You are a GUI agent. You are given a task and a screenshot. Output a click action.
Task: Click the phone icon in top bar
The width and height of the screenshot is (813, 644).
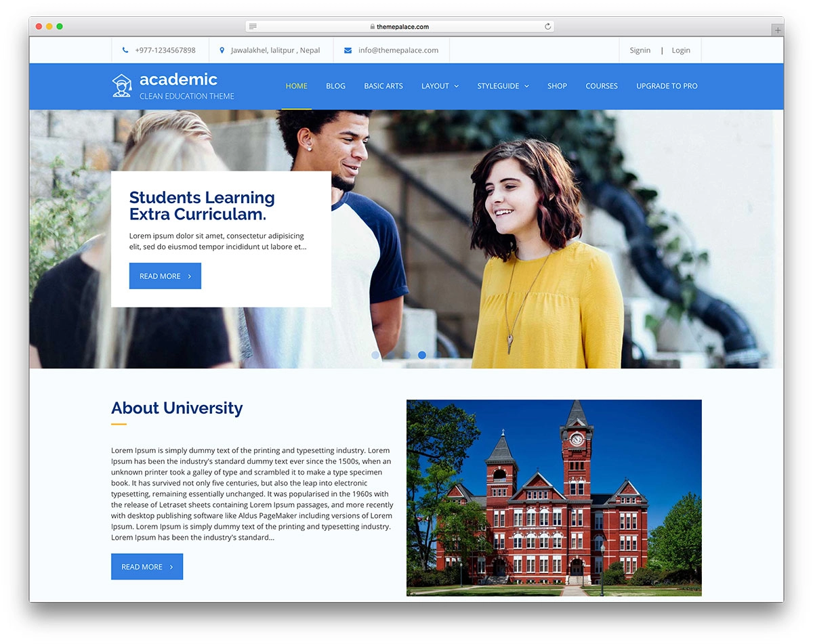[x=125, y=50]
